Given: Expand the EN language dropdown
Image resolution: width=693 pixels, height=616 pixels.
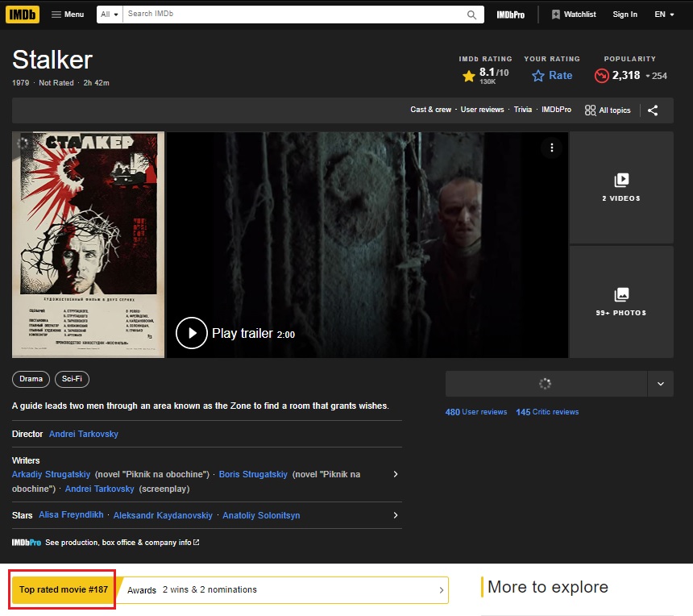Looking at the screenshot, I should [664, 15].
